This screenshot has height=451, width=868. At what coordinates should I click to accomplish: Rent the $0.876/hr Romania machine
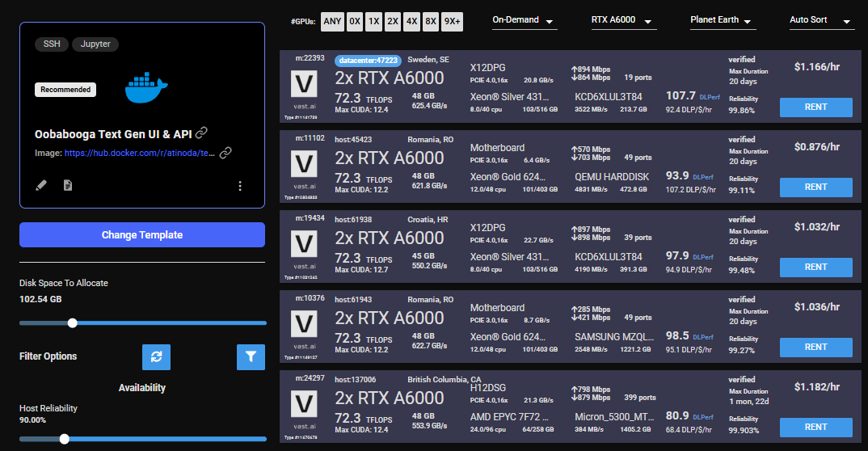pyautogui.click(x=816, y=187)
